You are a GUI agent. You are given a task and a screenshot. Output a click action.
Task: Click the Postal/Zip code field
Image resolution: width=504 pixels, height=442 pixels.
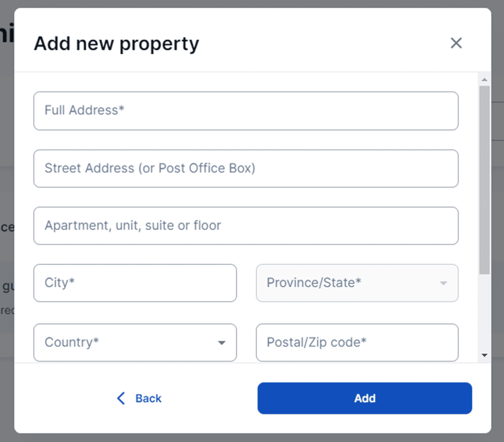point(357,342)
